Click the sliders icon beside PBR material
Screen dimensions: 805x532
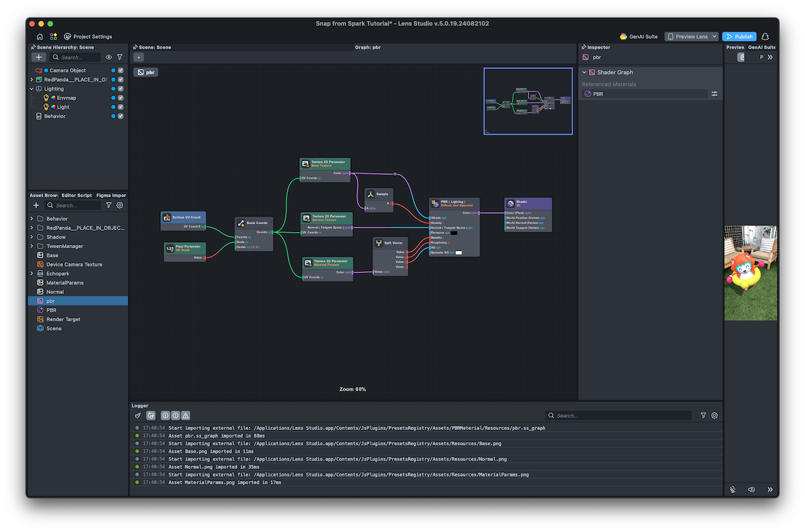(x=714, y=94)
